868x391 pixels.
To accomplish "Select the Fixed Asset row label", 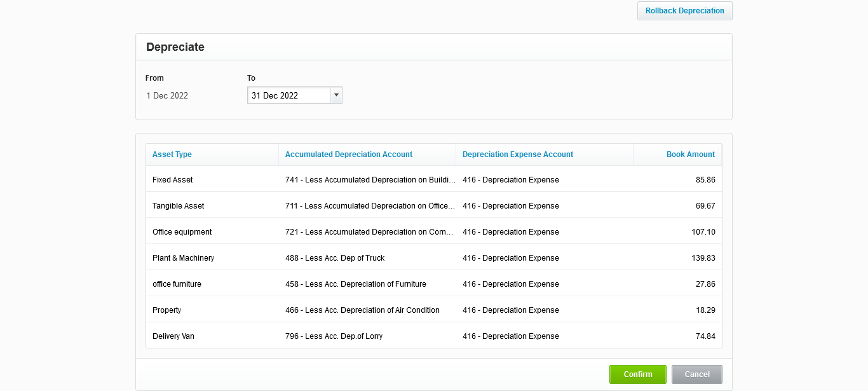I will click(173, 180).
